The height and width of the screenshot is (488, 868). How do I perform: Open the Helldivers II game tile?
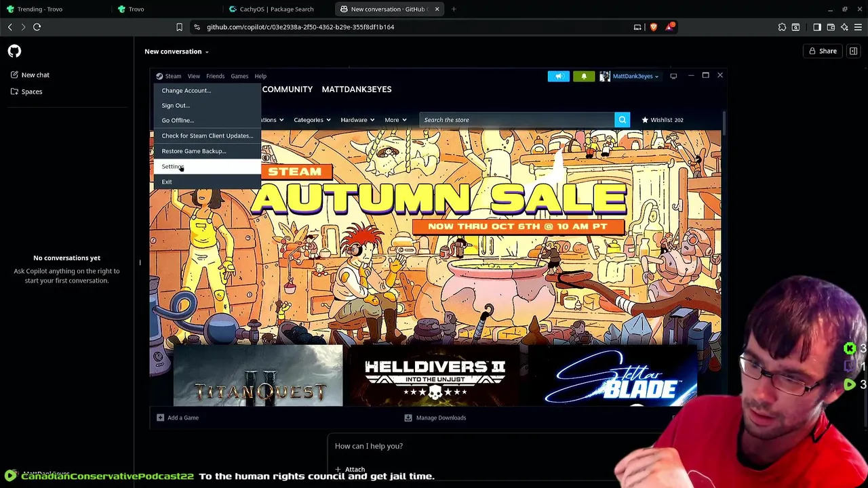[x=435, y=376]
